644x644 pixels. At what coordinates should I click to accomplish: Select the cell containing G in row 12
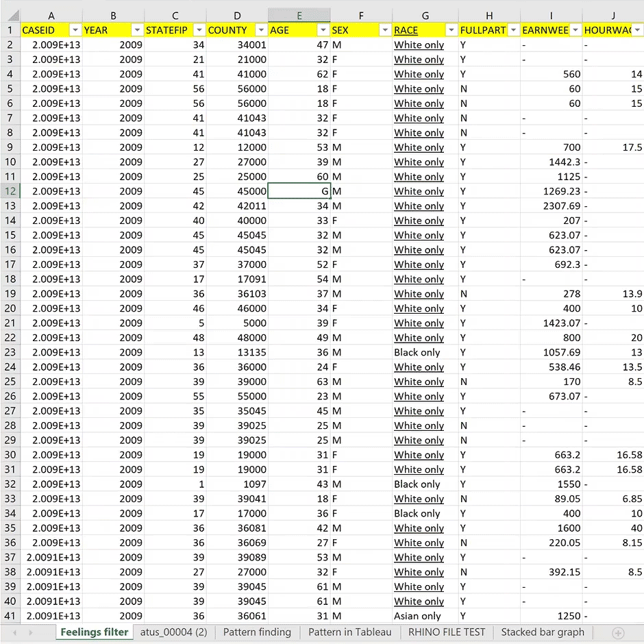tap(299, 191)
